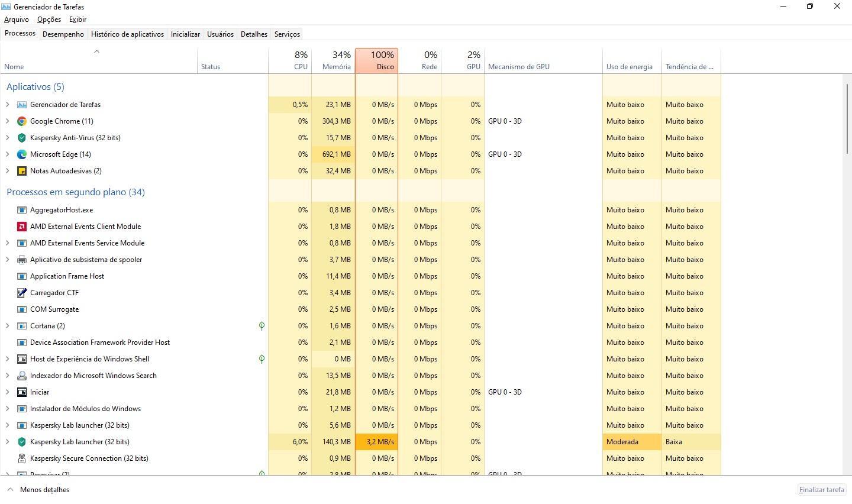Sort by the Rede column header
The image size is (852, 504).
tap(419, 61)
